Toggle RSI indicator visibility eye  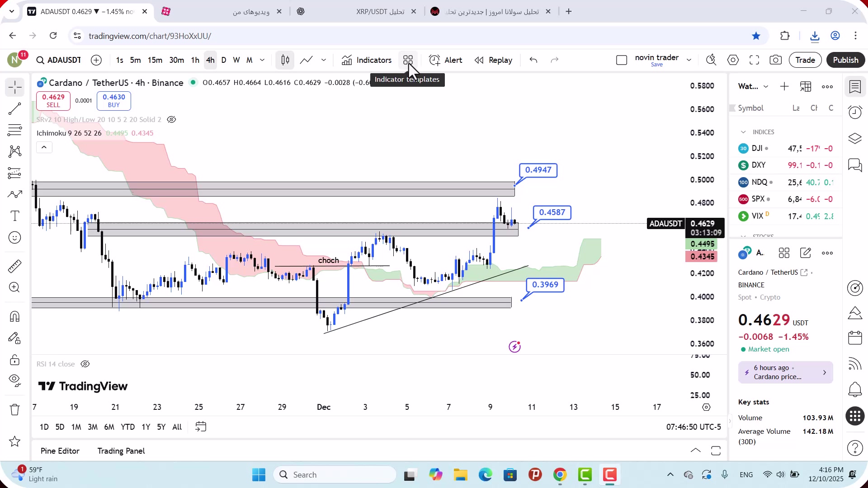85,364
